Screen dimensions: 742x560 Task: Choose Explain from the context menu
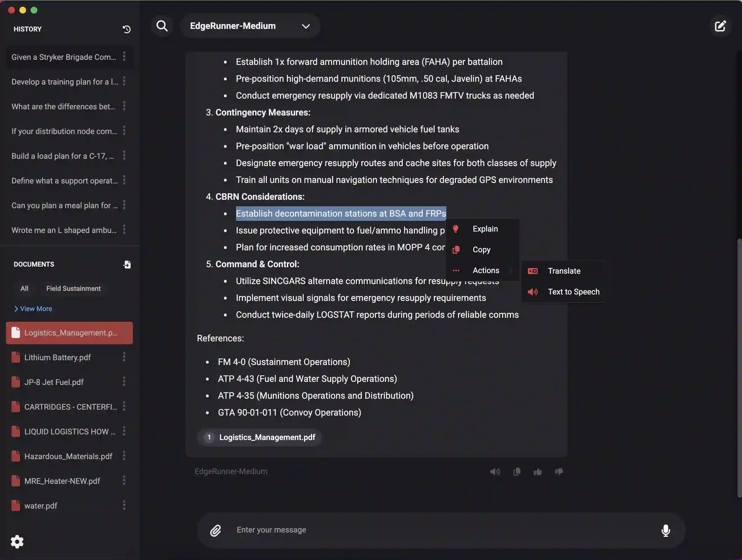[485, 229]
